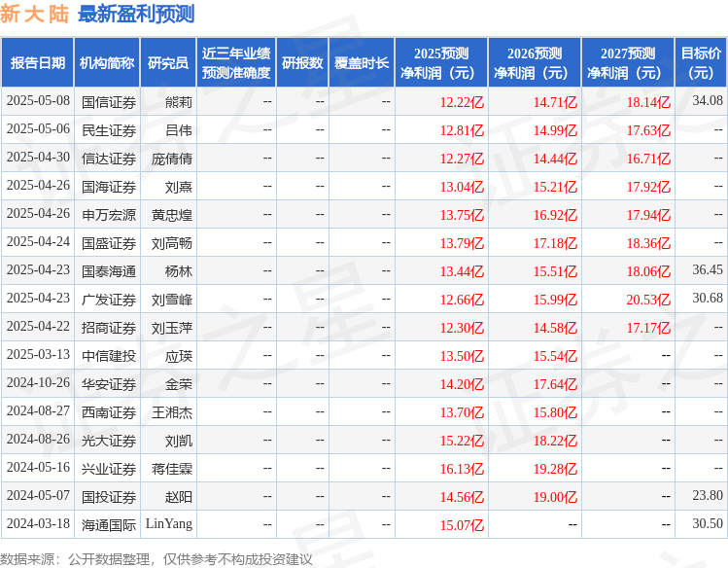
Task: Click 国盛证券 institution cell
Action: (x=109, y=243)
